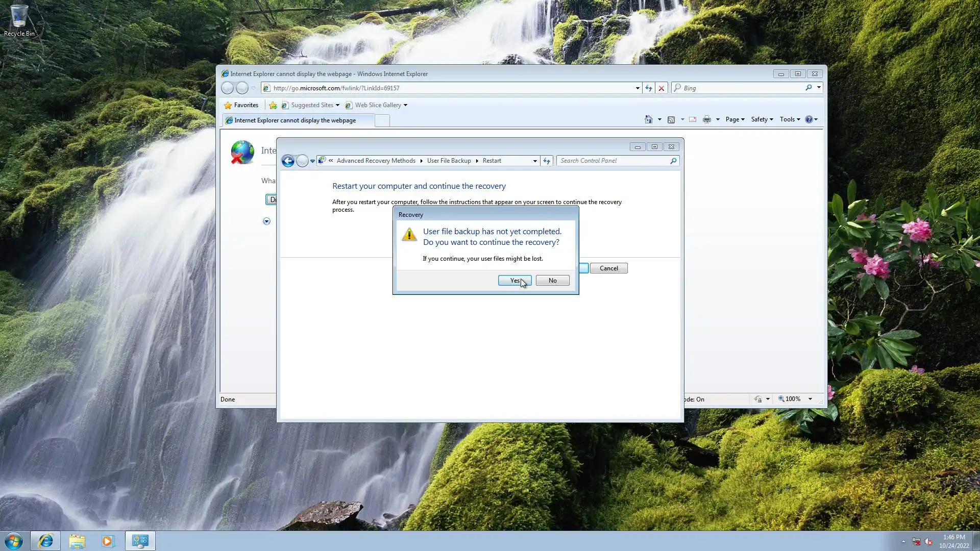Click the Control Panel back arrow
Screen dimensions: 980x551
[288, 161]
